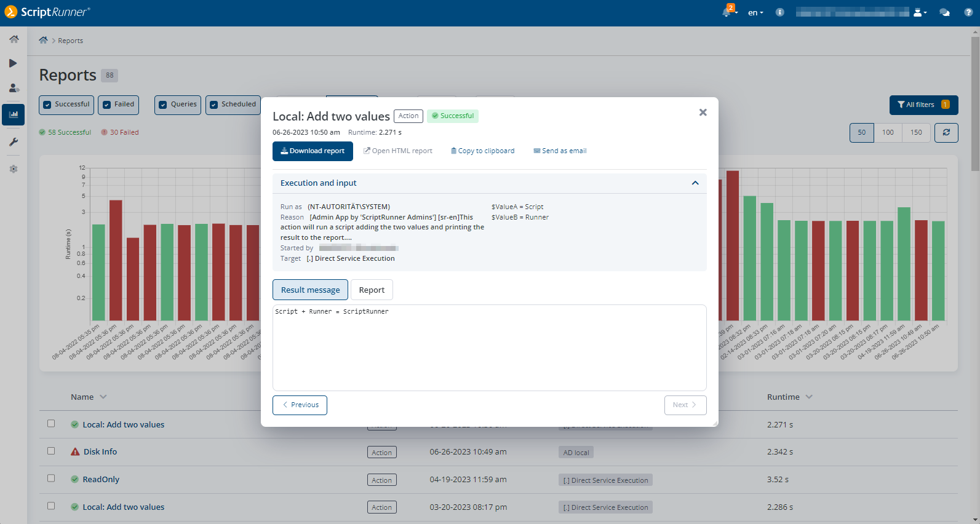Click Copy to clipboard
This screenshot has width=980, height=524.
click(x=482, y=151)
